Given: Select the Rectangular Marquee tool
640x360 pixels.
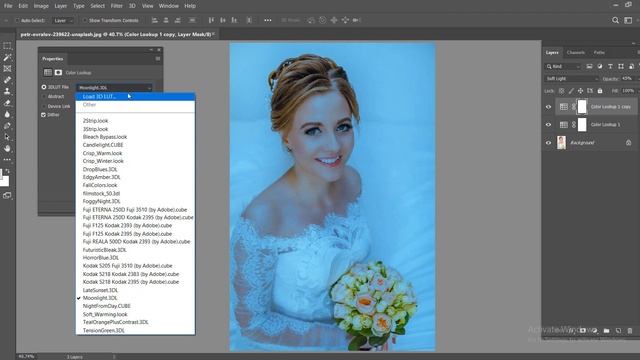Looking at the screenshot, I should coord(7,46).
